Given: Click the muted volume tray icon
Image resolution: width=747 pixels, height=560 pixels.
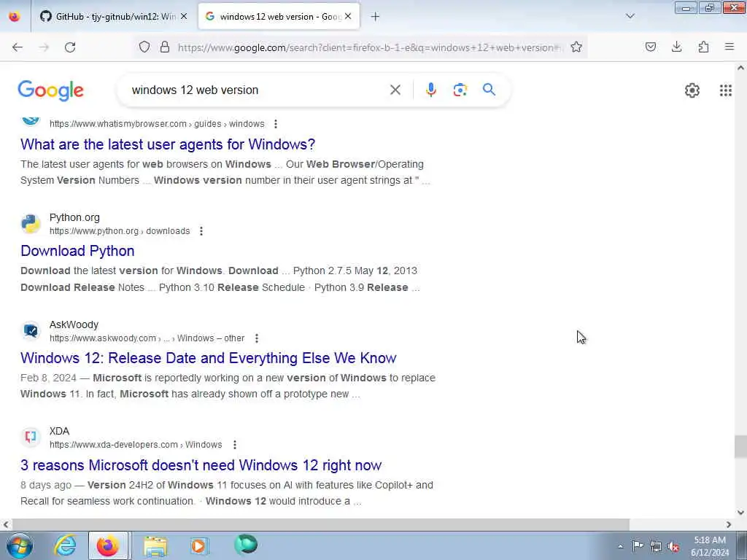Looking at the screenshot, I should click(x=673, y=547).
